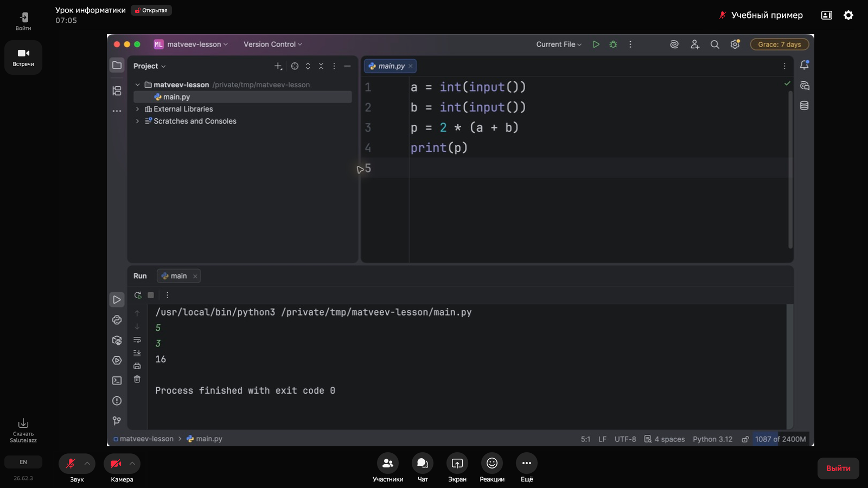
Task: Clear the console output with the trash icon
Action: [x=137, y=379]
